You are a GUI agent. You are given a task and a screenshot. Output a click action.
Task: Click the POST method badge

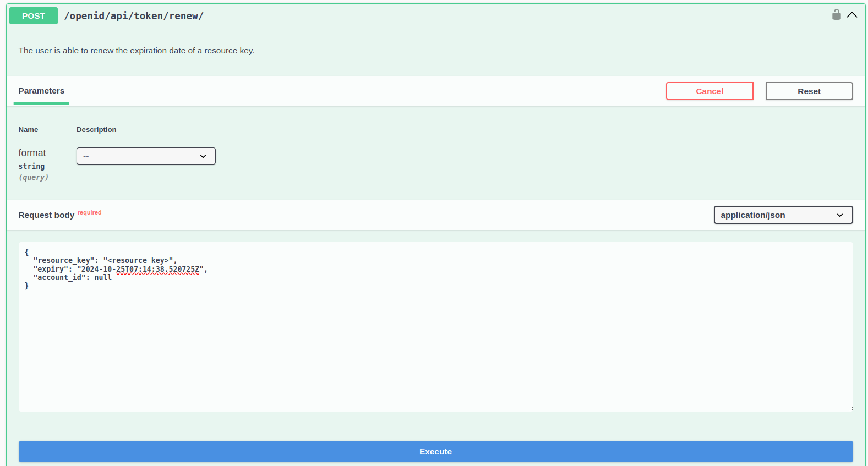coord(34,16)
